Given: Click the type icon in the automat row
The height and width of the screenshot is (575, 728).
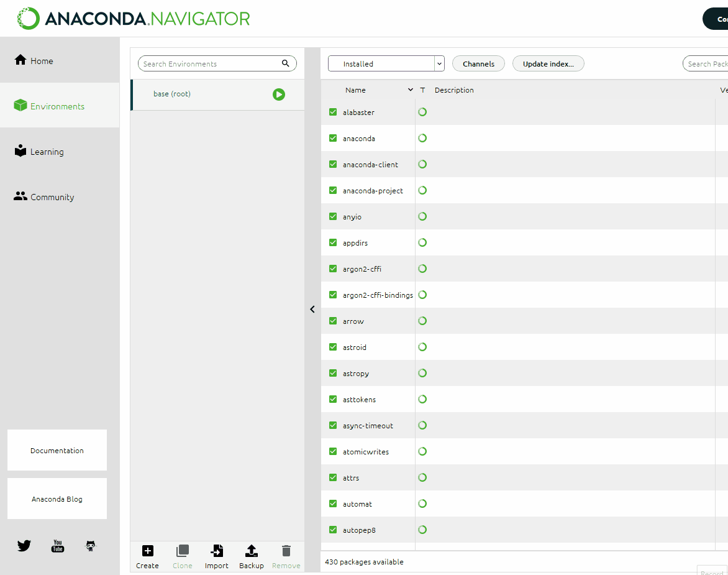Looking at the screenshot, I should click(422, 504).
